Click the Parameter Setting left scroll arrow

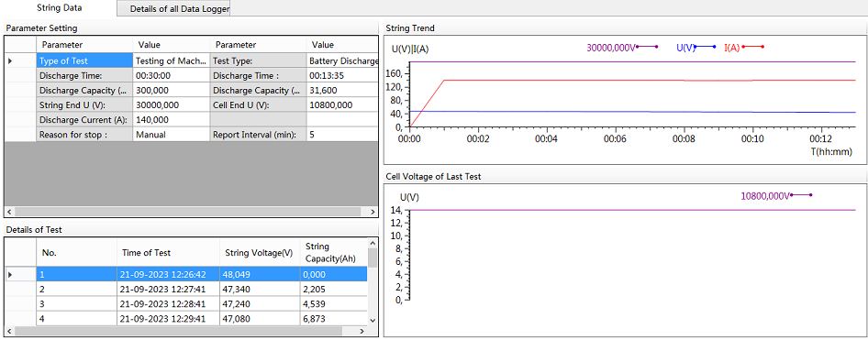click(8, 212)
